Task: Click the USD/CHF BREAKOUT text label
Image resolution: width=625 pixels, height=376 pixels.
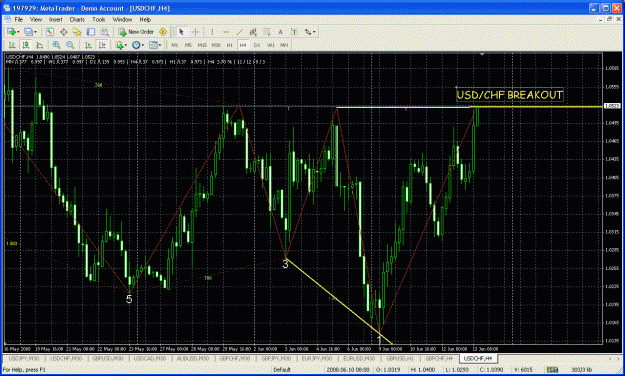Action: pos(510,95)
